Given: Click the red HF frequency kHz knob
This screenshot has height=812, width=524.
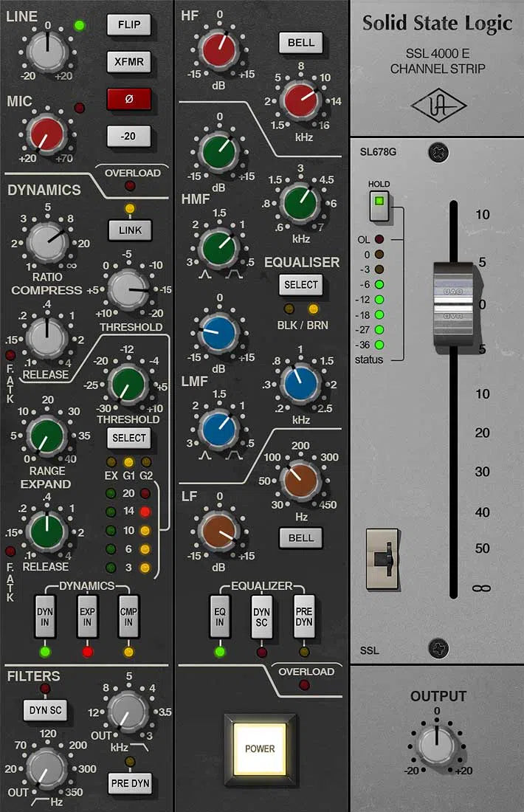Looking at the screenshot, I should 300,102.
